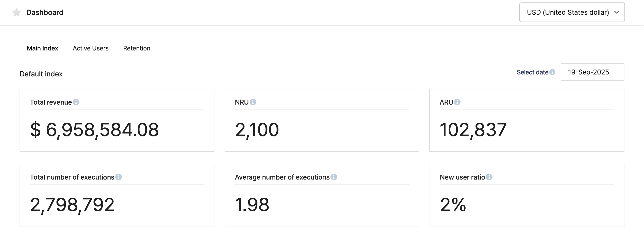
Task: Select the Main Index tab
Action: pyautogui.click(x=43, y=48)
